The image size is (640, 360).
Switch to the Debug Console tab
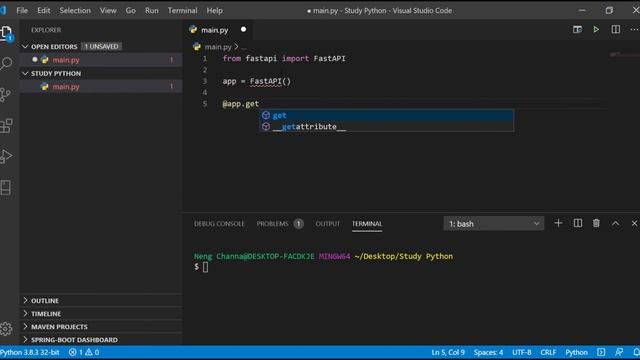click(x=219, y=224)
